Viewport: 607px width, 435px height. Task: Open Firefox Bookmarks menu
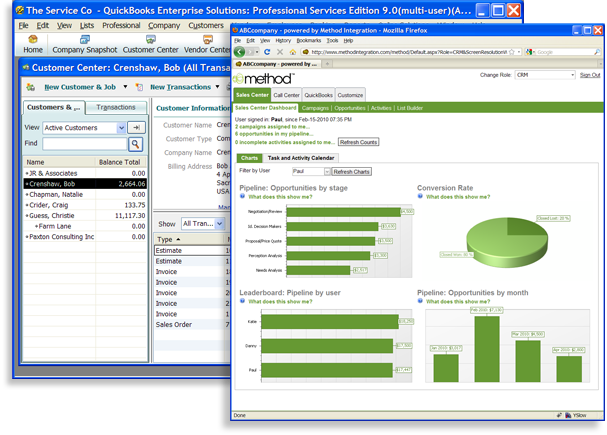(309, 41)
